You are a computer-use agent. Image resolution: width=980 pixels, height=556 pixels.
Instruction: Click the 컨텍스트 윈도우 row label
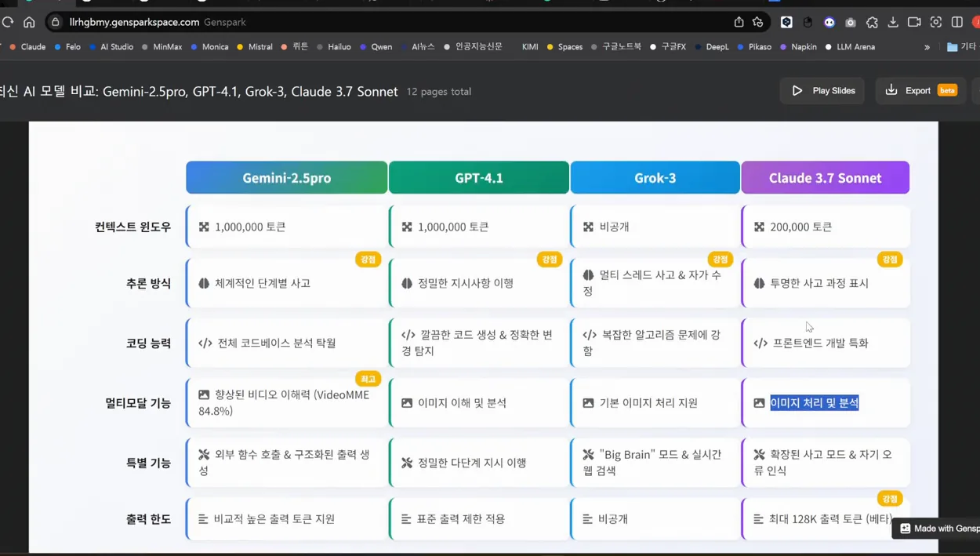pos(132,227)
